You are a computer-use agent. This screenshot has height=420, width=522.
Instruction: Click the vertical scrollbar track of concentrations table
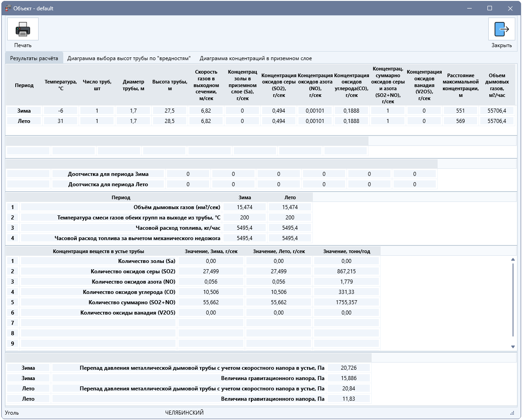pos(513,303)
